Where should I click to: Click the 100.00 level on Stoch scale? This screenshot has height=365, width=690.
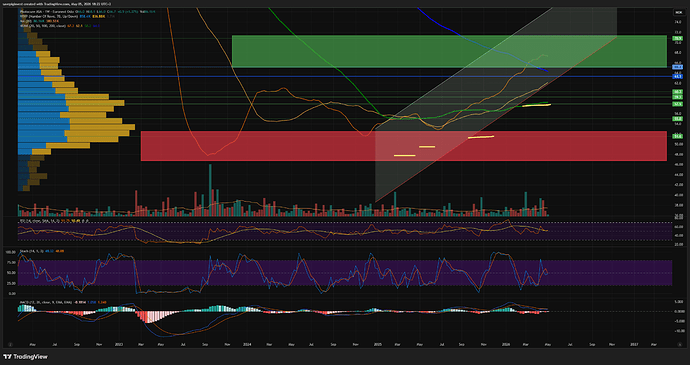pos(12,252)
